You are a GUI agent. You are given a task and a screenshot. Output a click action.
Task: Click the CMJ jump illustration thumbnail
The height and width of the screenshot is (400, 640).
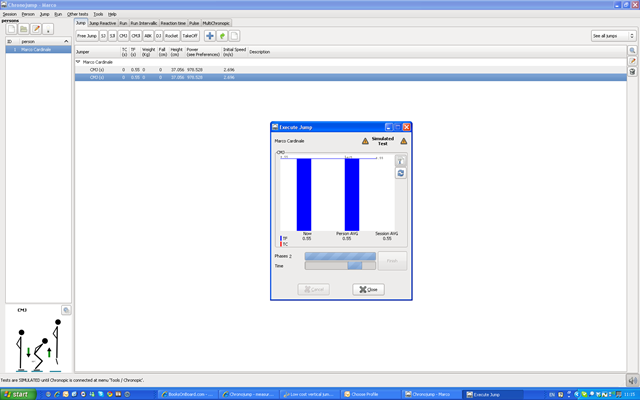tap(39, 345)
